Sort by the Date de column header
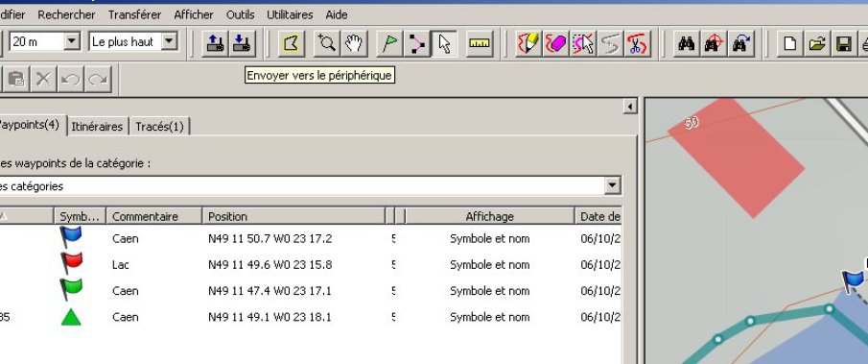Screen dimensions: 868x364 tap(598, 216)
